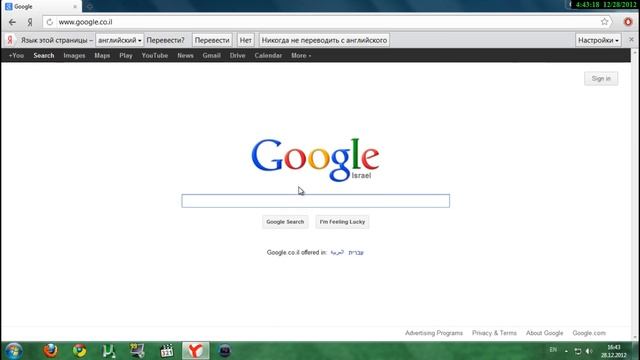Open the taskbar clock and date
This screenshot has height=360, width=640.
click(x=613, y=351)
